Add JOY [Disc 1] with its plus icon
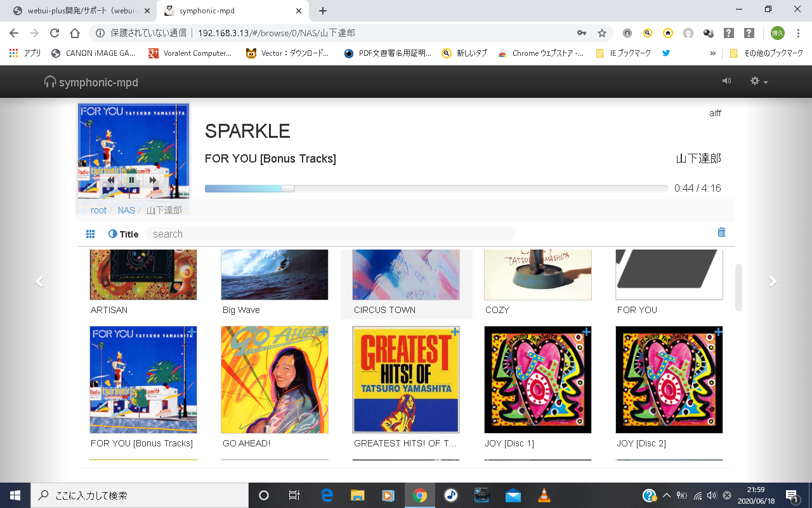Screen dimensions: 812x508 click(x=587, y=331)
